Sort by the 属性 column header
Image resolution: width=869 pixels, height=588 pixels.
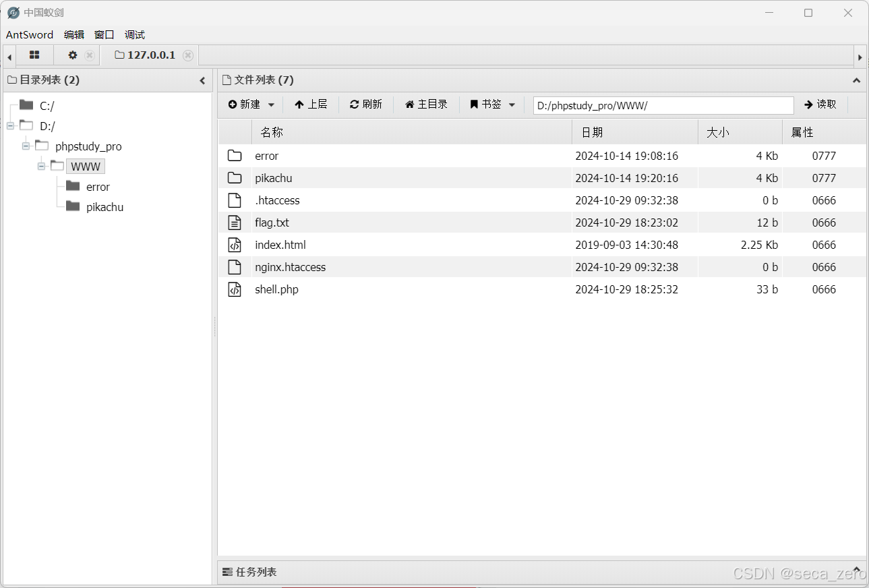click(x=824, y=132)
